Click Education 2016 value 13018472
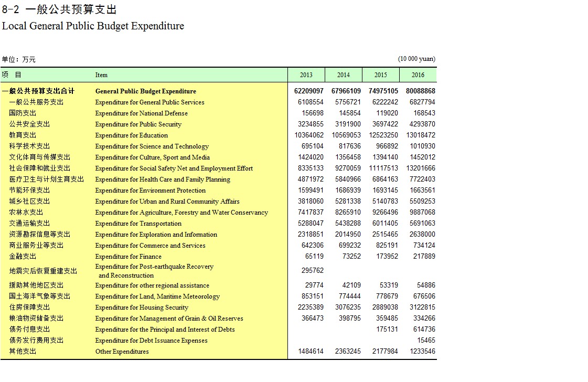This screenshot has width=588, height=382. (420, 135)
